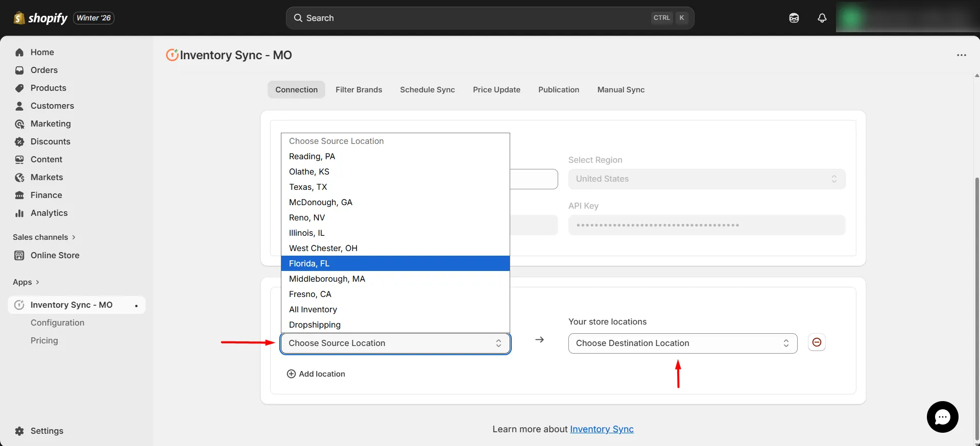Select West Chester, OH option
980x446 pixels.
pyautogui.click(x=395, y=248)
